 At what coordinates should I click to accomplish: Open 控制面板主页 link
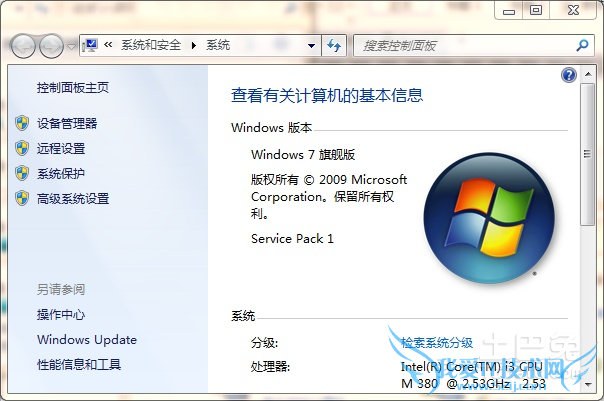(x=73, y=88)
